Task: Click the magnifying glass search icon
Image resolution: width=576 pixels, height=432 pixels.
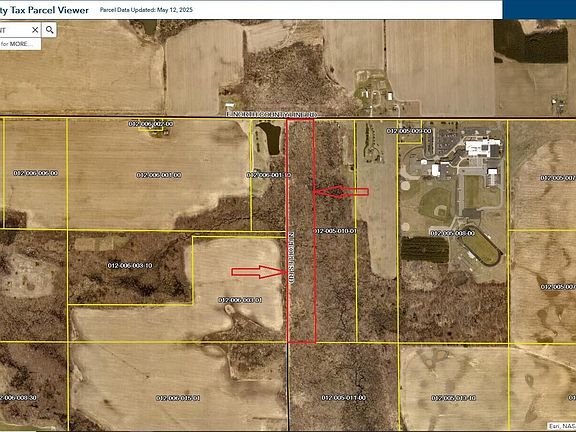Action: click(x=50, y=30)
